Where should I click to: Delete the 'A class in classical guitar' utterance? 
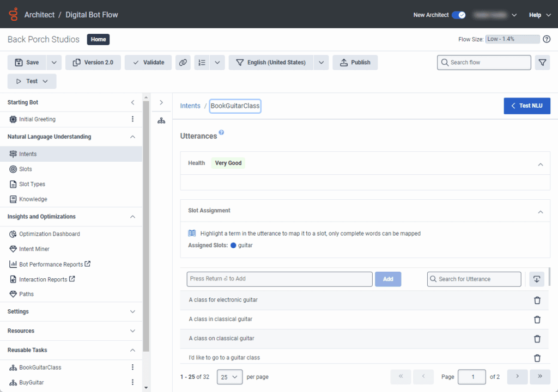[x=537, y=320]
